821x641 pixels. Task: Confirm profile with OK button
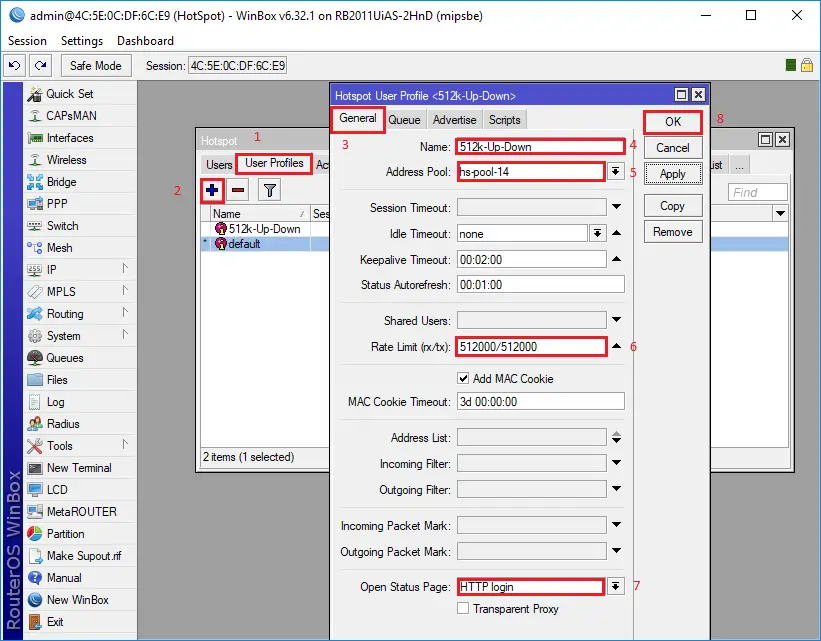click(673, 122)
